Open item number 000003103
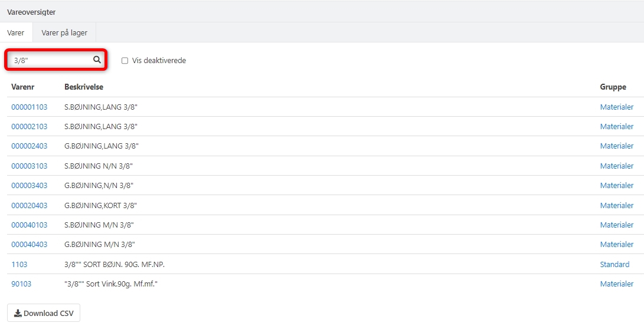 (x=30, y=166)
